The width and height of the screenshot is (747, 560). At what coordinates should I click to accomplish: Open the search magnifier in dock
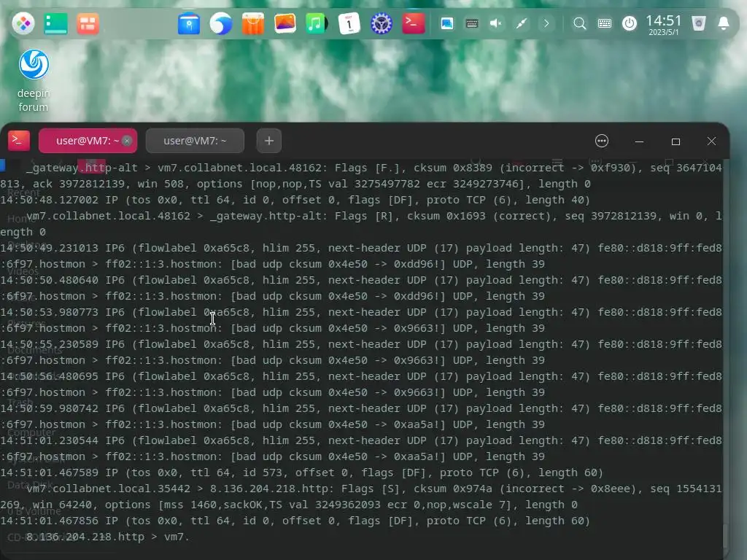580,23
